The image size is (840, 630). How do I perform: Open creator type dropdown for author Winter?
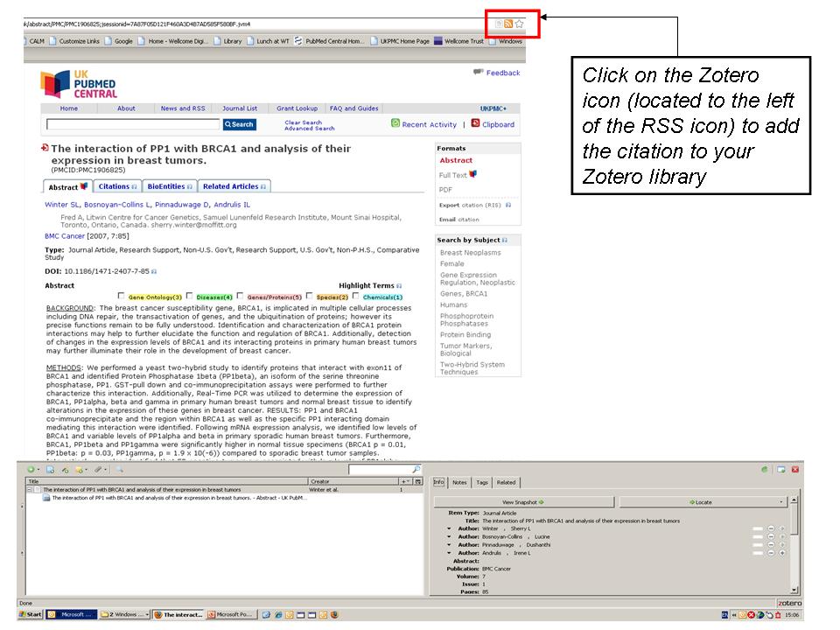point(449,528)
